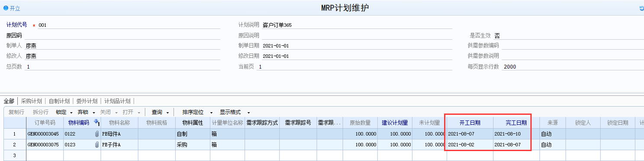Click the 制单人 field
This screenshot has width=644, height=161.
122,46
